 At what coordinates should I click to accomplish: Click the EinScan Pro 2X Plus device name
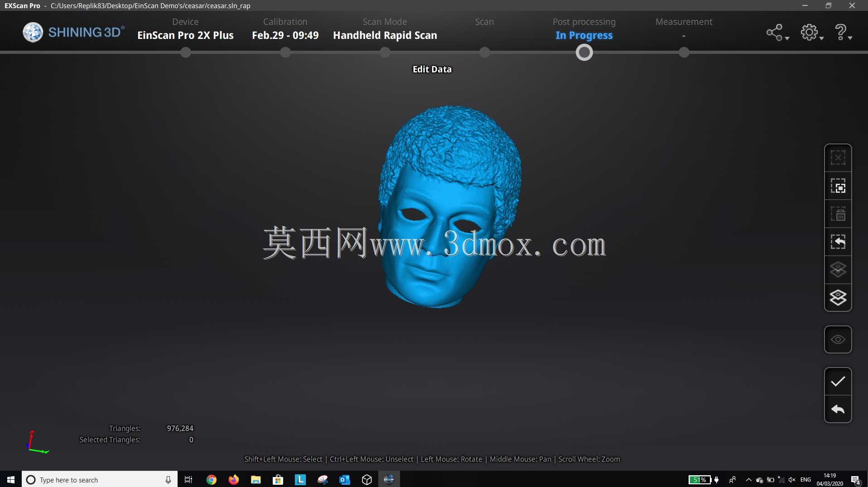(x=185, y=35)
